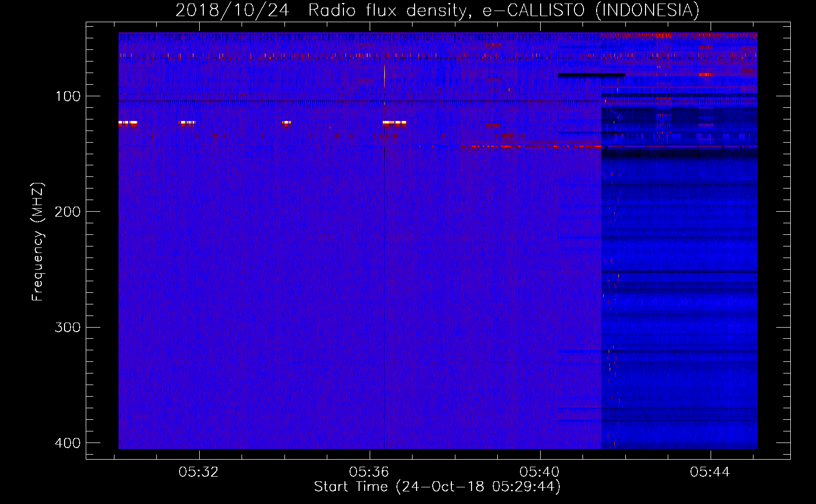
Task: Click the 400 frequency tick label
Action: click(x=68, y=443)
